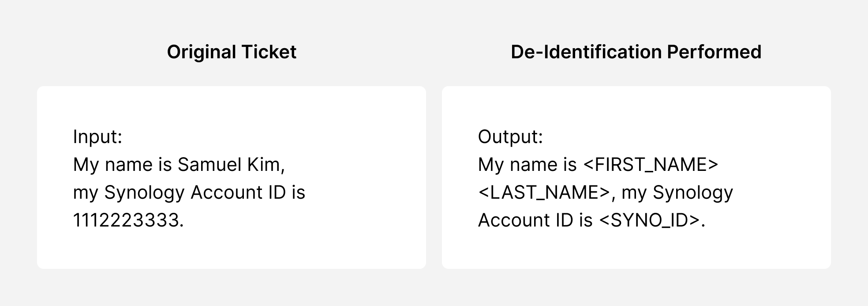Click "My name is" in the output card
Image resolution: width=868 pixels, height=306 pixels.
coord(527,165)
